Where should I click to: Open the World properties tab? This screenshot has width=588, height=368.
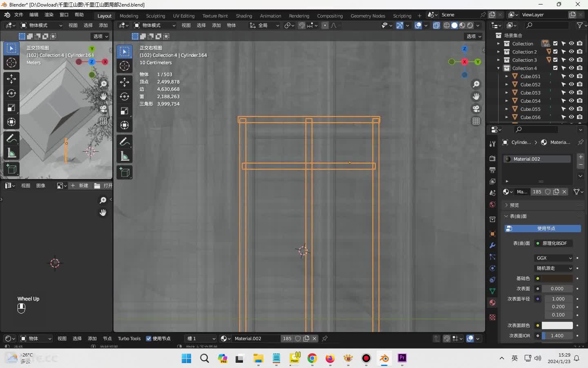click(492, 204)
